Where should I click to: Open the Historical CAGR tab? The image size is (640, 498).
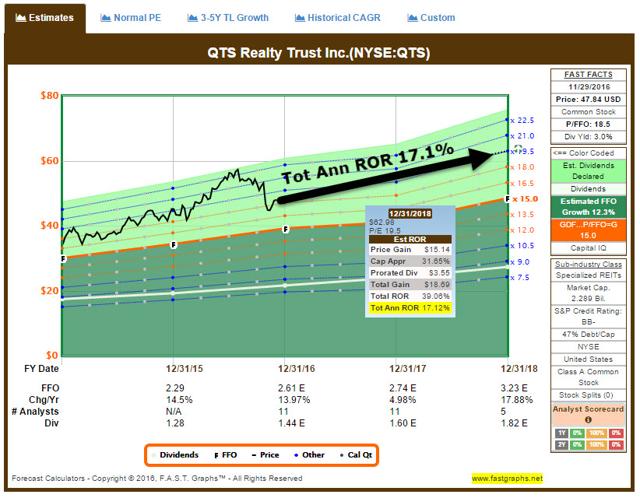337,18
